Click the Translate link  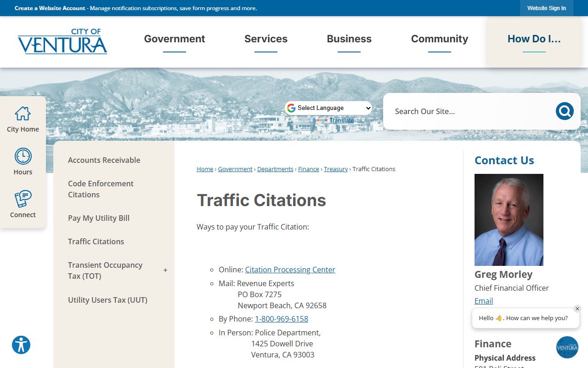coord(342,121)
